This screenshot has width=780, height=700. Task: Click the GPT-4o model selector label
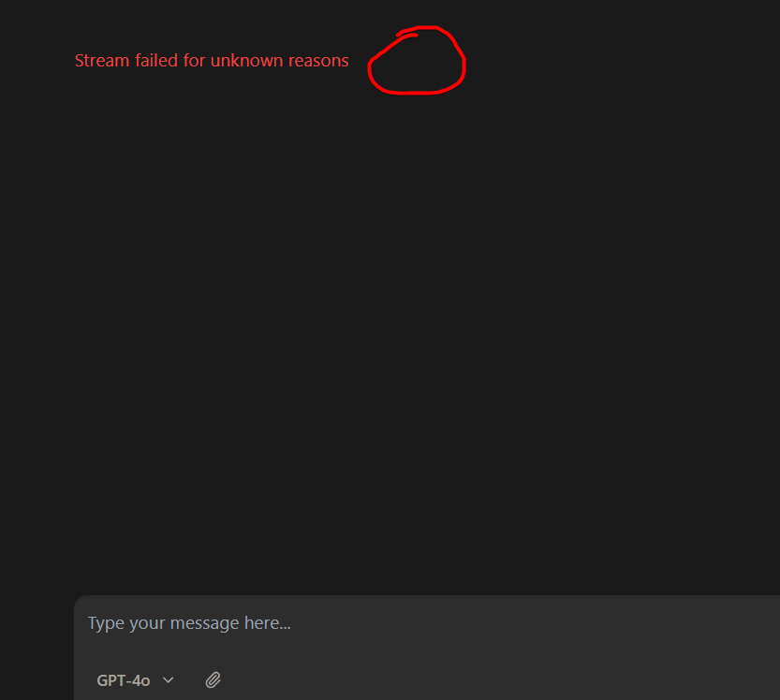point(124,680)
